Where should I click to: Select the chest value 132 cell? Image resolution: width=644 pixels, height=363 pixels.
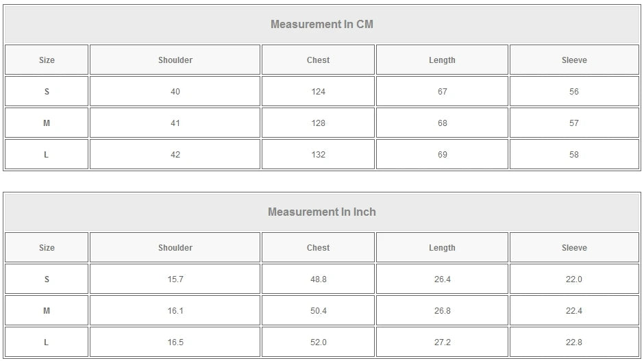coord(318,155)
